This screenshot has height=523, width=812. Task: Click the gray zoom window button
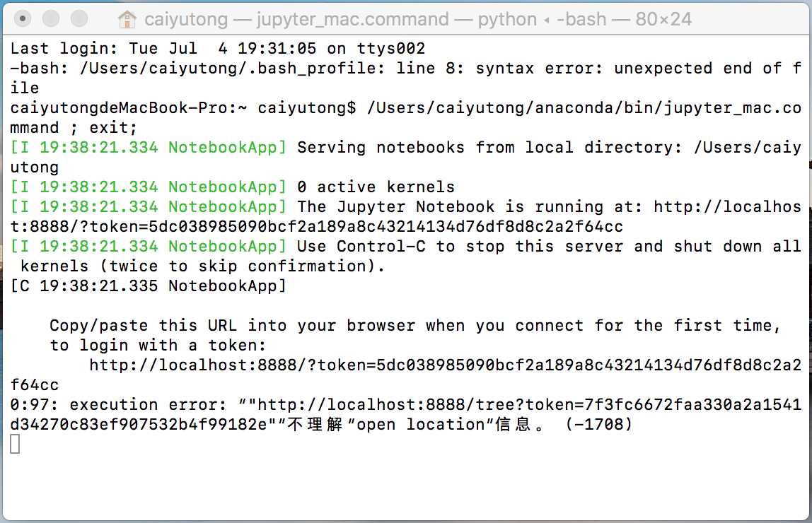[x=79, y=19]
